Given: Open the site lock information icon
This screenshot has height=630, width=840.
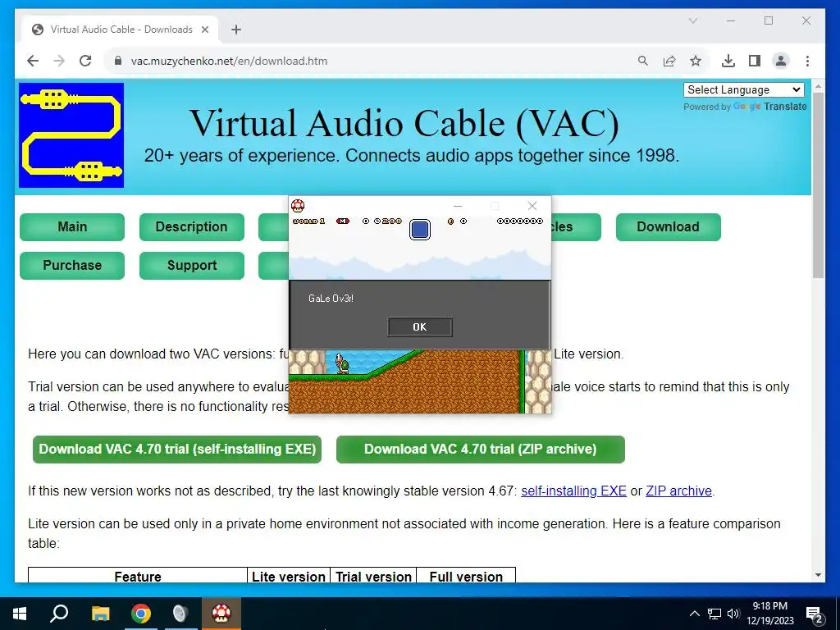Looking at the screenshot, I should pos(118,61).
